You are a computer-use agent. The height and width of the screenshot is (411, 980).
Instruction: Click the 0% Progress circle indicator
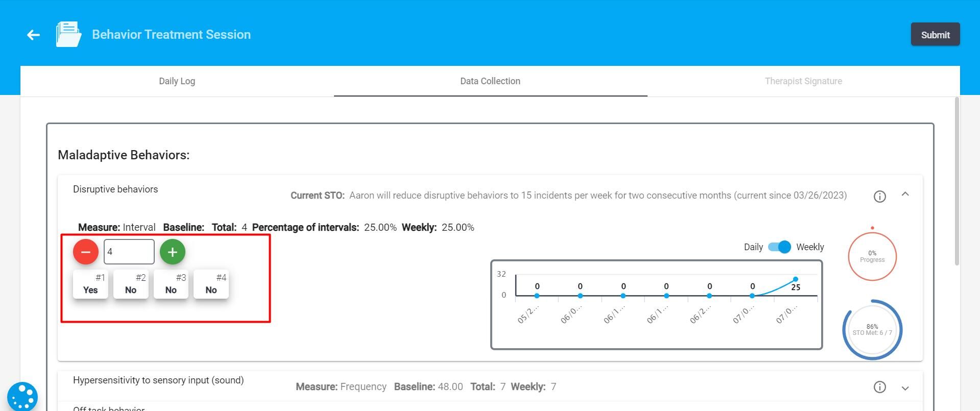pos(872,256)
